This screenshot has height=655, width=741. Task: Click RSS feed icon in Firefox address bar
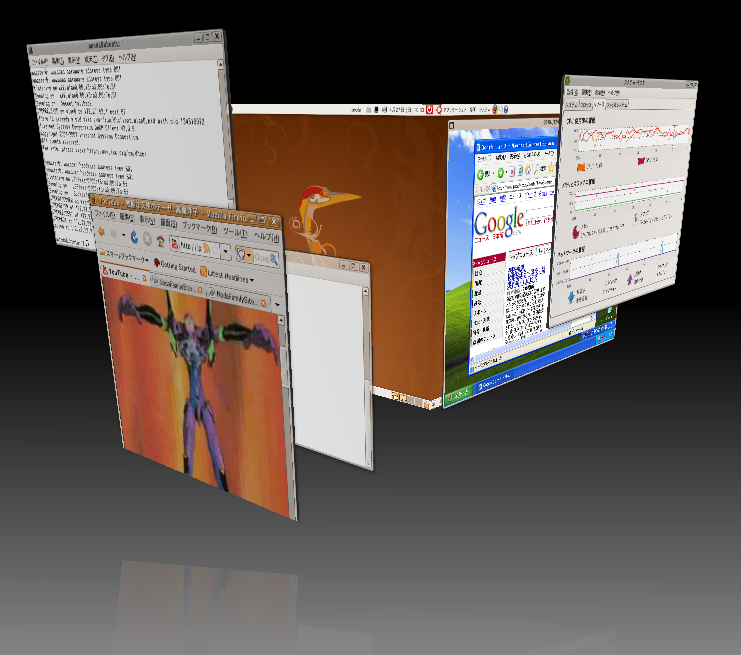tap(207, 249)
